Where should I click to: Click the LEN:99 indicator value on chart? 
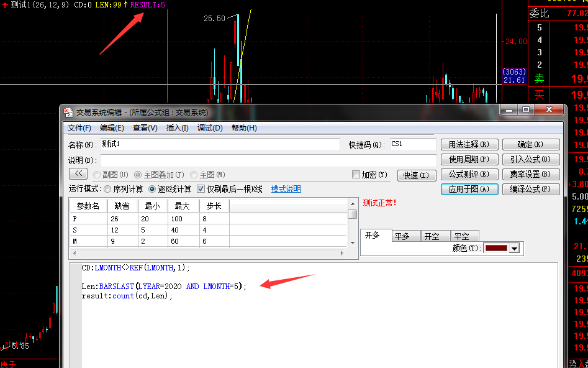pos(109,5)
